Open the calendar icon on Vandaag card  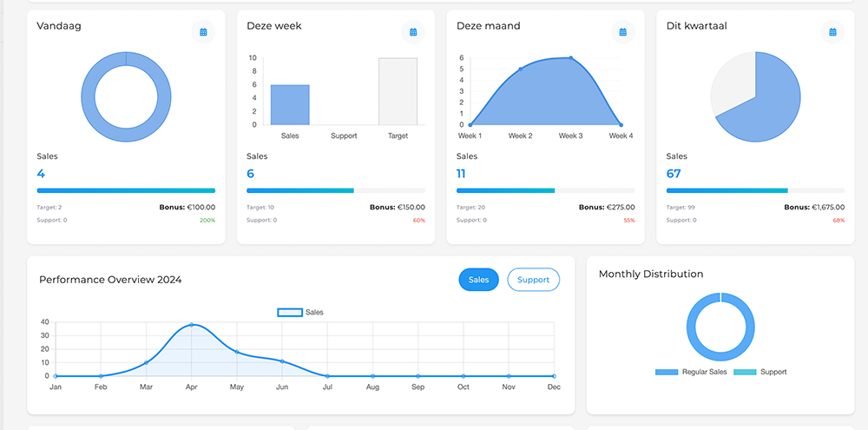pos(203,32)
